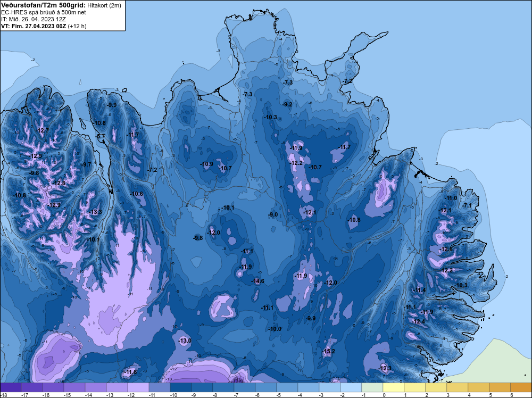Click the '-18' legend scale label
This screenshot has width=532, height=398.
[x=3, y=395]
